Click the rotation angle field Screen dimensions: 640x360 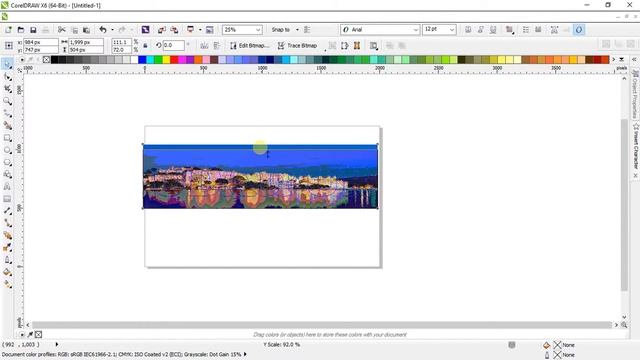pyautogui.click(x=174, y=45)
